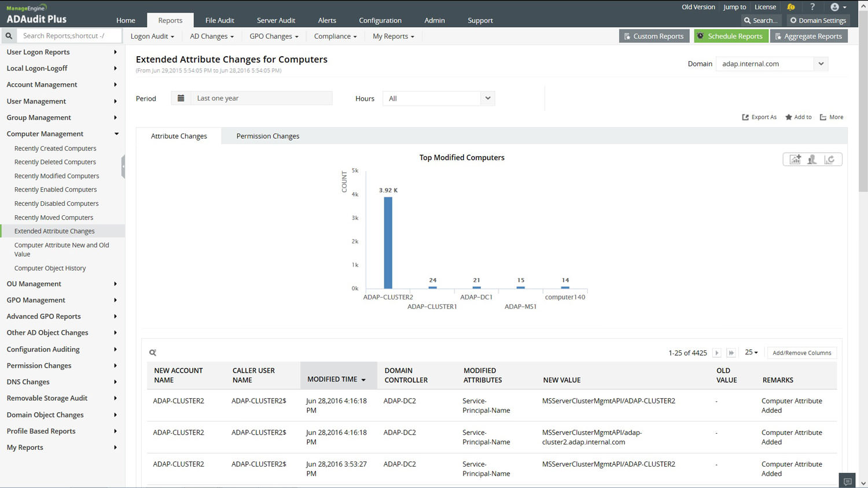The height and width of the screenshot is (488, 868).
Task: Click the refresh chart icon
Action: [x=830, y=160]
